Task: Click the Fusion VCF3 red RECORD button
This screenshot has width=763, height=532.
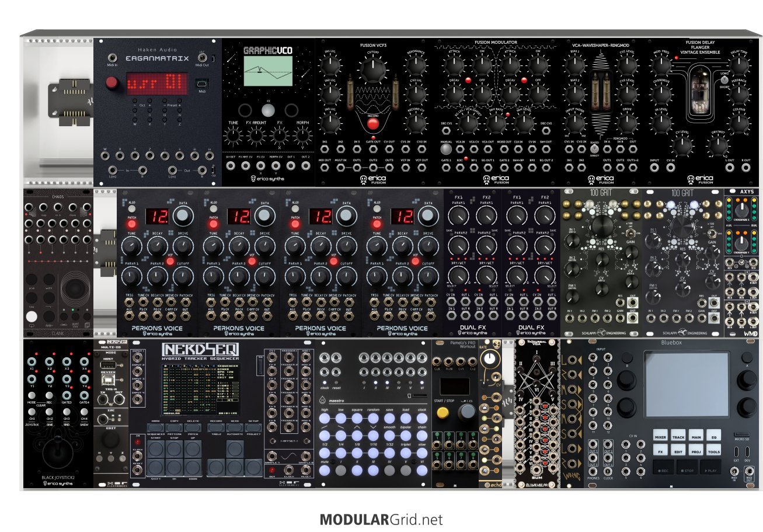Action: 374,123
